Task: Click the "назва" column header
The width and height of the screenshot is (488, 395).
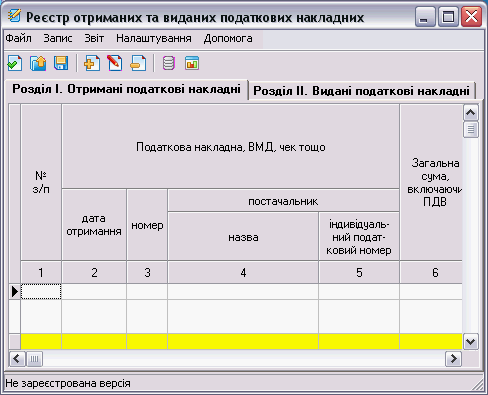Action: pos(243,236)
